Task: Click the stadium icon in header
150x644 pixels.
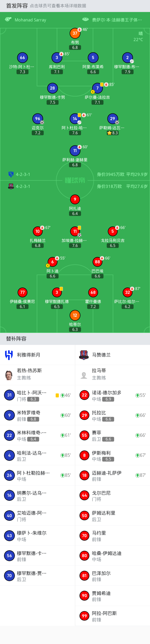Action: (x=85, y=19)
